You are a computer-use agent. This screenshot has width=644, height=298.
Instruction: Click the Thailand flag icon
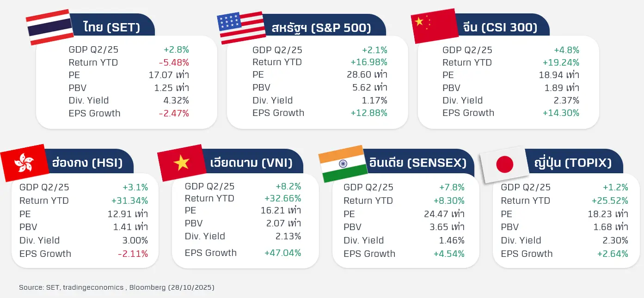[x=49, y=27]
